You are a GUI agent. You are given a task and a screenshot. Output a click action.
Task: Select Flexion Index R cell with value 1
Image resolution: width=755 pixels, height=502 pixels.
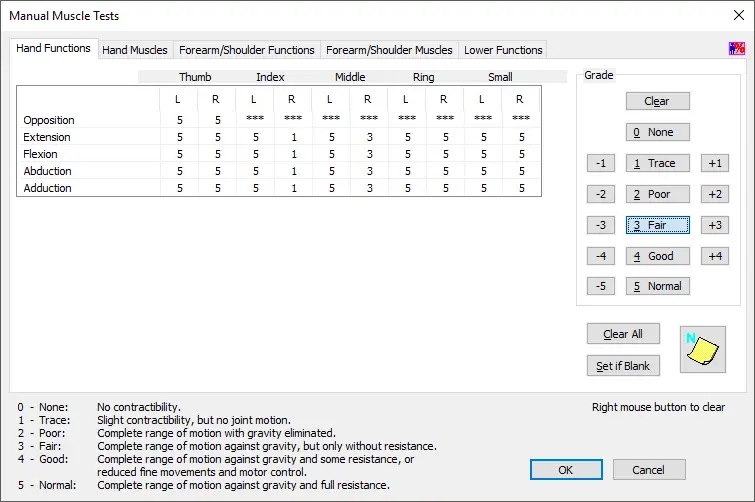tap(294, 154)
